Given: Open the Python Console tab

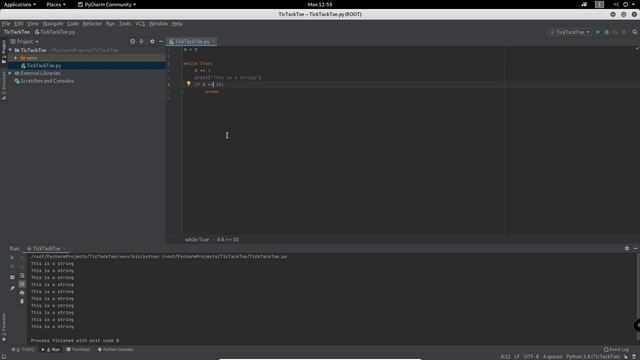Looking at the screenshot, I should [x=116, y=349].
